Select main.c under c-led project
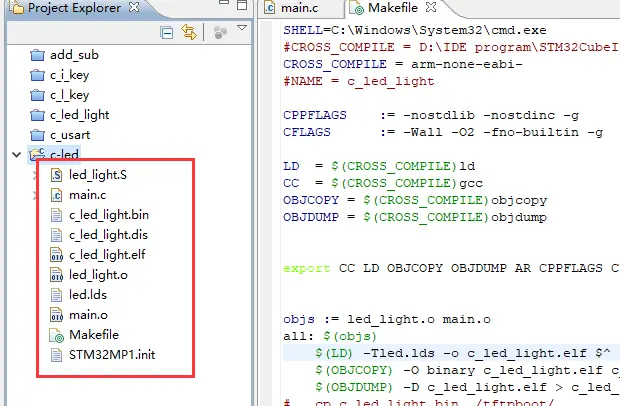 (87, 195)
